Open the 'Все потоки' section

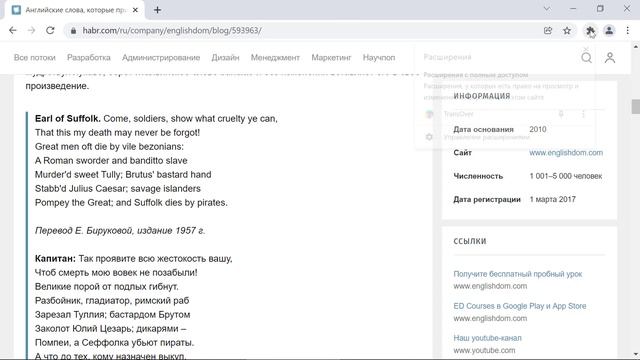35,58
